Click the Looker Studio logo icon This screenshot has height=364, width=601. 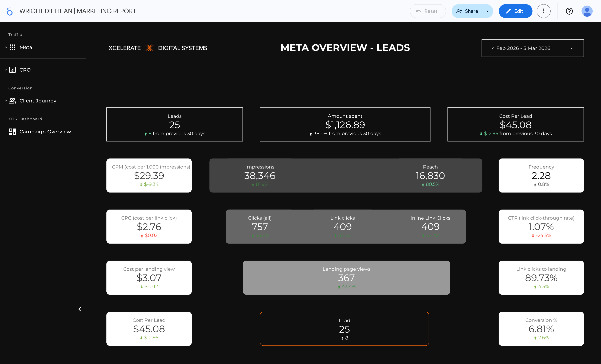coord(10,11)
